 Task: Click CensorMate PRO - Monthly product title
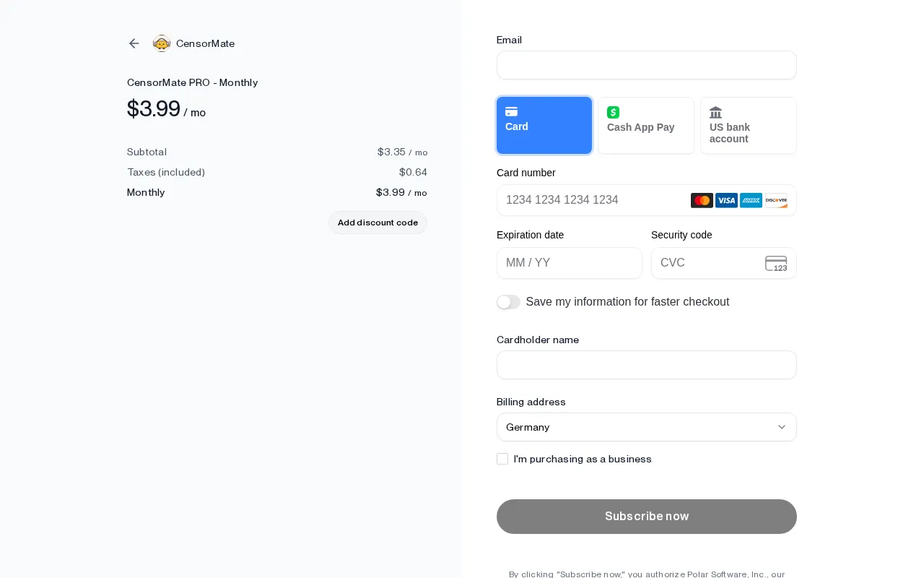point(192,82)
